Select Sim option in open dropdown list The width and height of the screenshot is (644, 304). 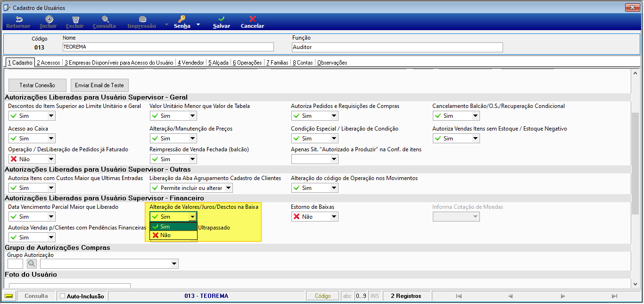click(173, 227)
